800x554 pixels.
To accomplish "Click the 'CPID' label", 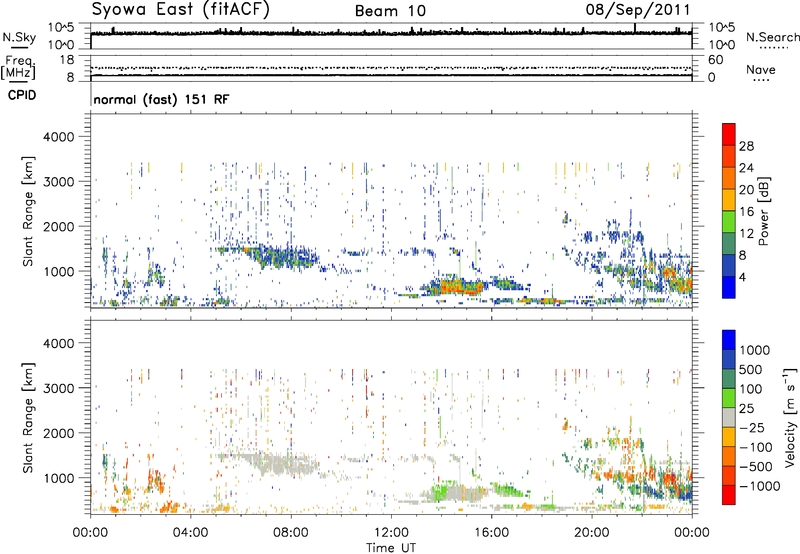I will click(x=22, y=95).
